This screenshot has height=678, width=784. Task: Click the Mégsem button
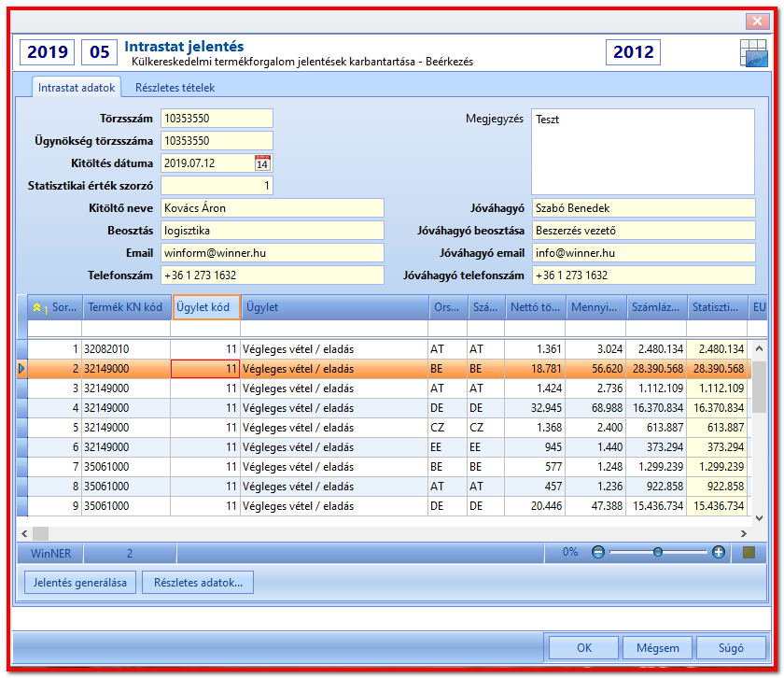657,648
